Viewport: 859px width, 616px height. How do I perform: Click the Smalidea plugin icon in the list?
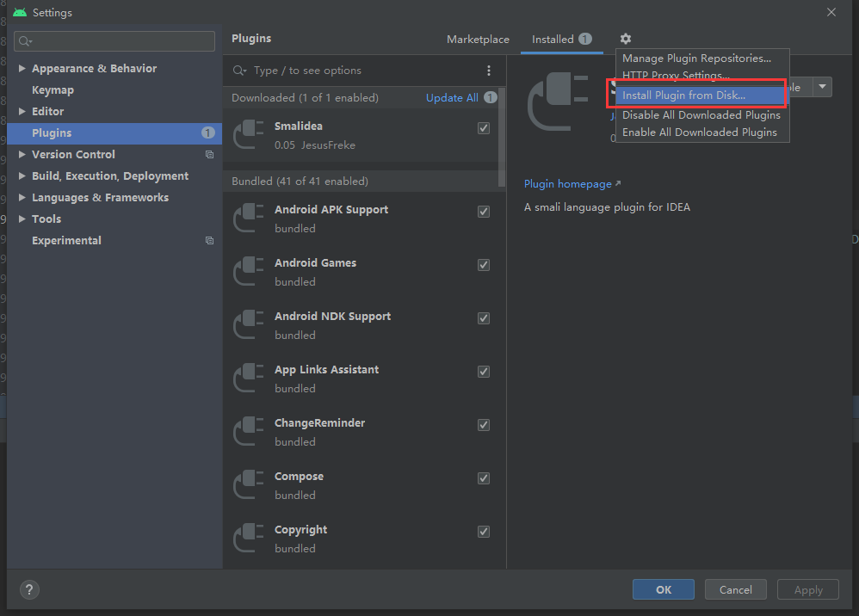coord(249,135)
